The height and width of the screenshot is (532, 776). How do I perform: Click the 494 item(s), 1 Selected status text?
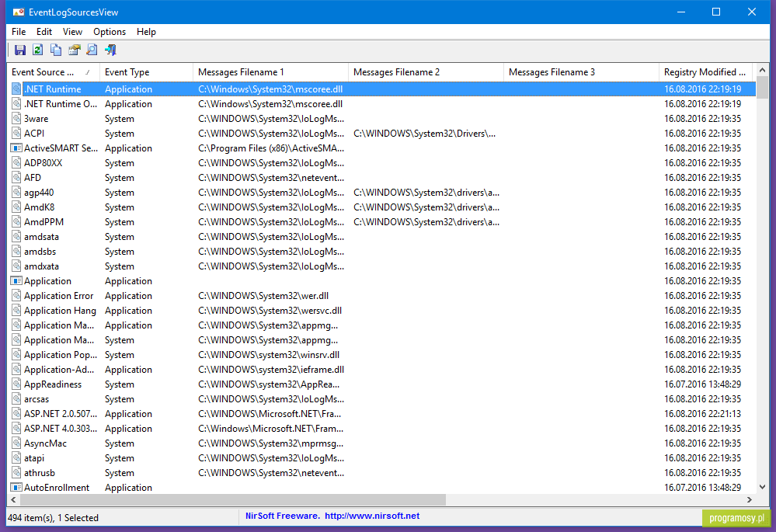click(54, 518)
